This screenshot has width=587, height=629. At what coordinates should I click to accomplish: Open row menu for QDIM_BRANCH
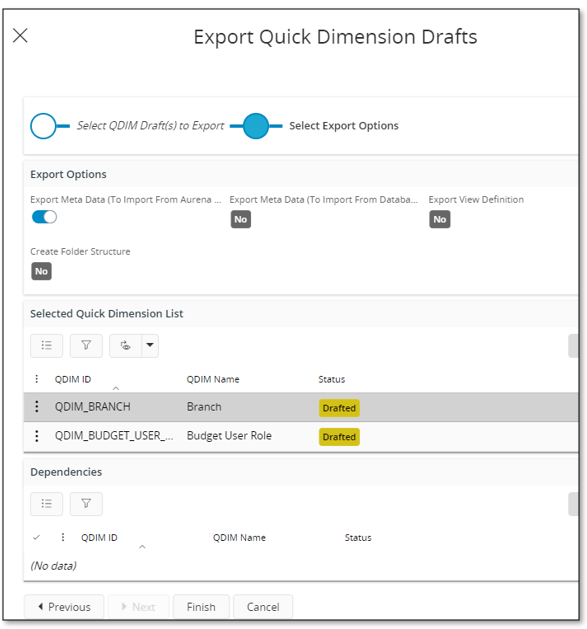(x=37, y=406)
